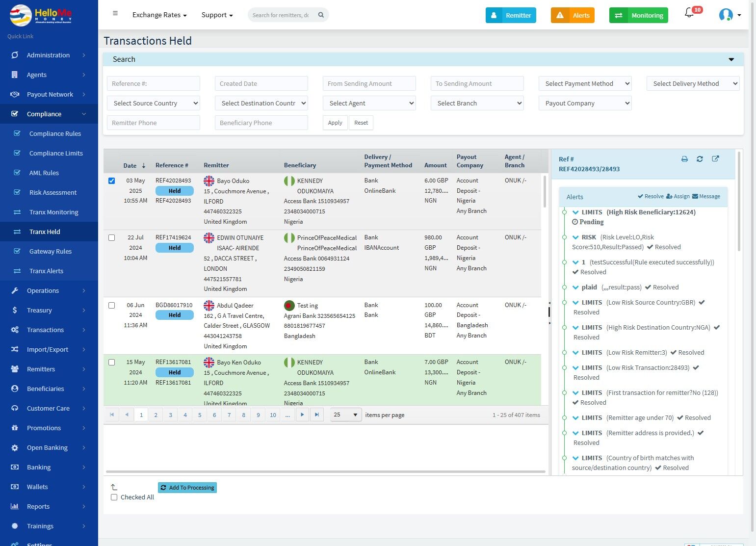
Task: Open Select Payment Method dropdown
Action: [585, 84]
